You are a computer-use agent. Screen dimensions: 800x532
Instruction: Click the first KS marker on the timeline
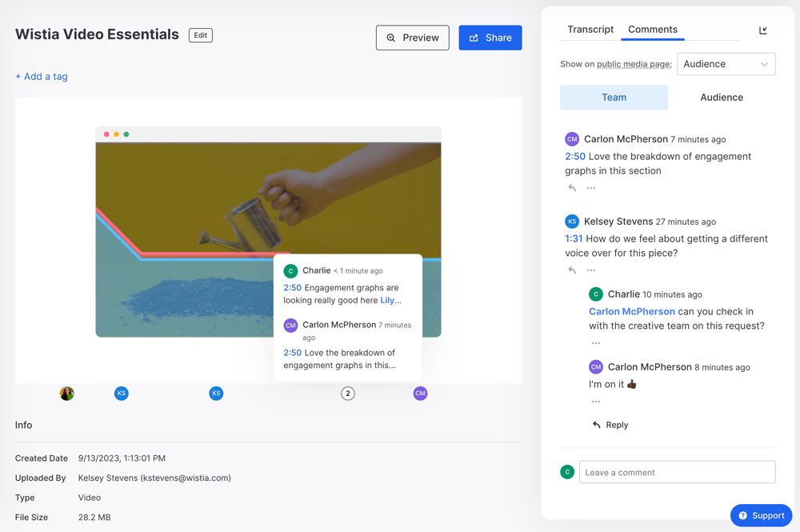click(x=122, y=394)
